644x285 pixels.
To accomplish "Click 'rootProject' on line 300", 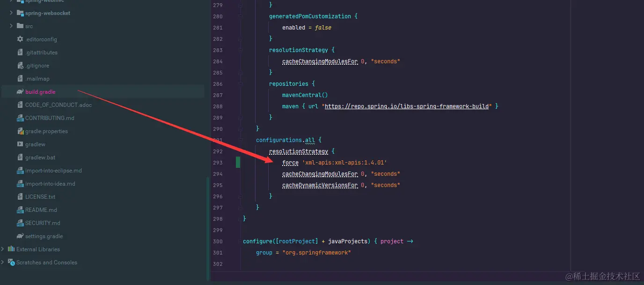I will 297,241.
